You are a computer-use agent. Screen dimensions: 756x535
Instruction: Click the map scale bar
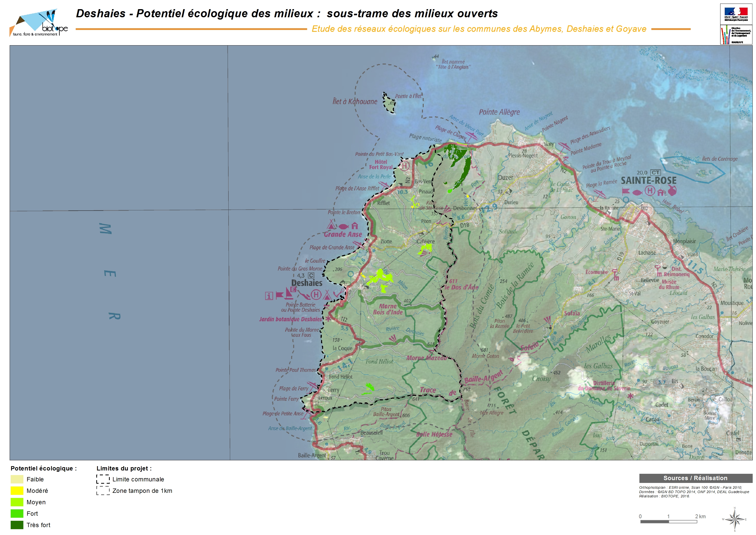[x=668, y=522]
